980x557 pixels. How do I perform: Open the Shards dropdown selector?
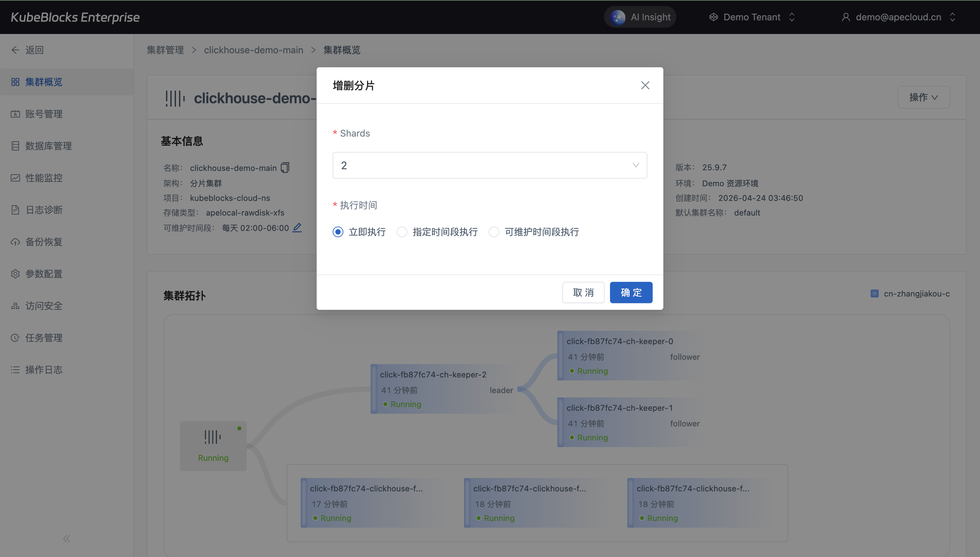[490, 165]
